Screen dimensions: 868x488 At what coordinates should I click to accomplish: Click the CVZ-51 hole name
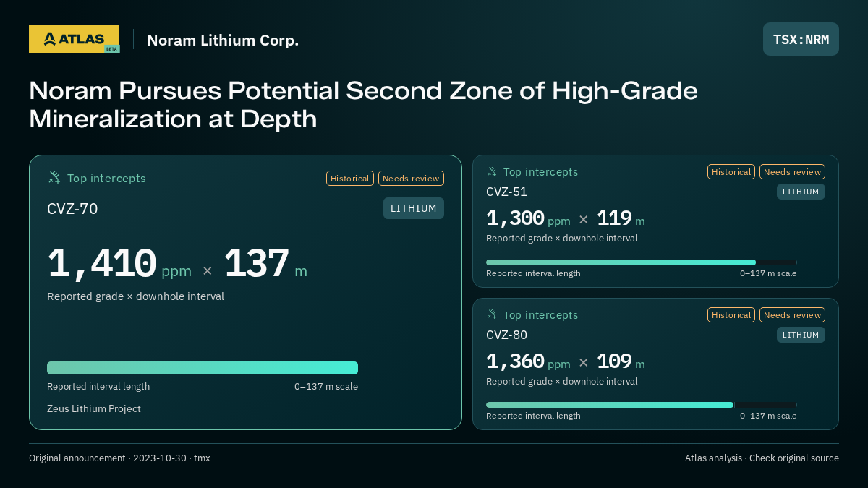(506, 192)
